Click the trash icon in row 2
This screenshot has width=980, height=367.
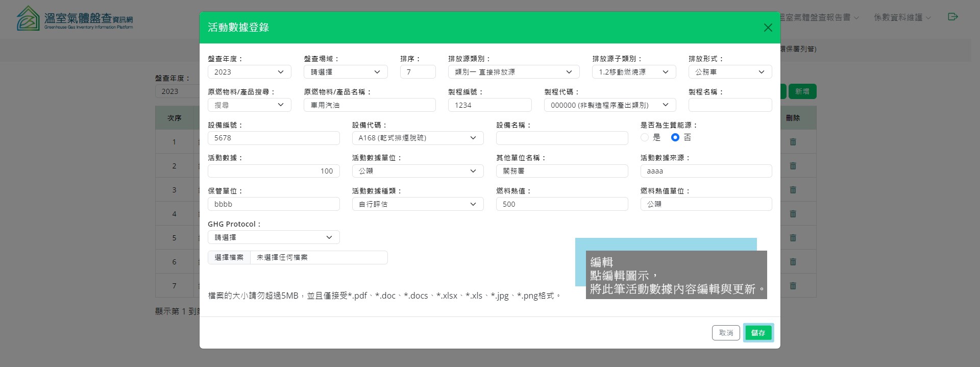tap(793, 166)
